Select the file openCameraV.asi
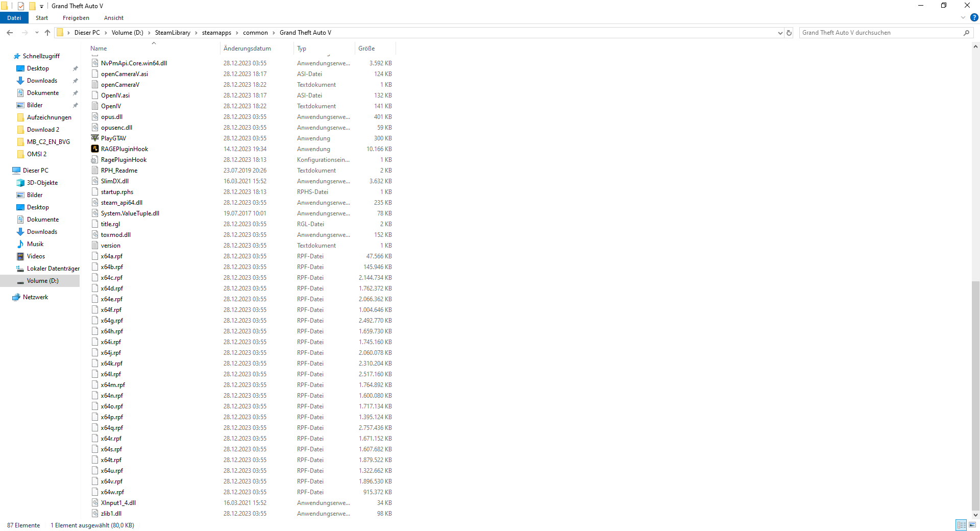 [125, 74]
